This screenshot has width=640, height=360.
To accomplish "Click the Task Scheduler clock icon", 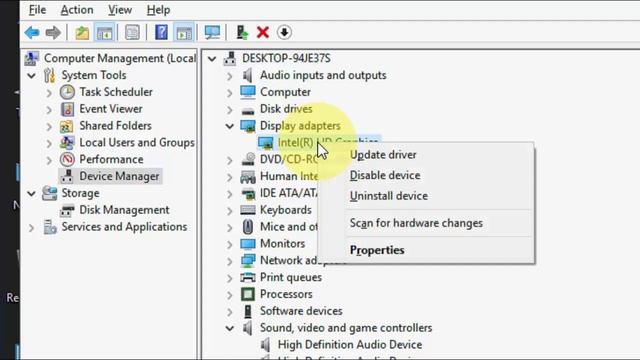I will click(67, 92).
